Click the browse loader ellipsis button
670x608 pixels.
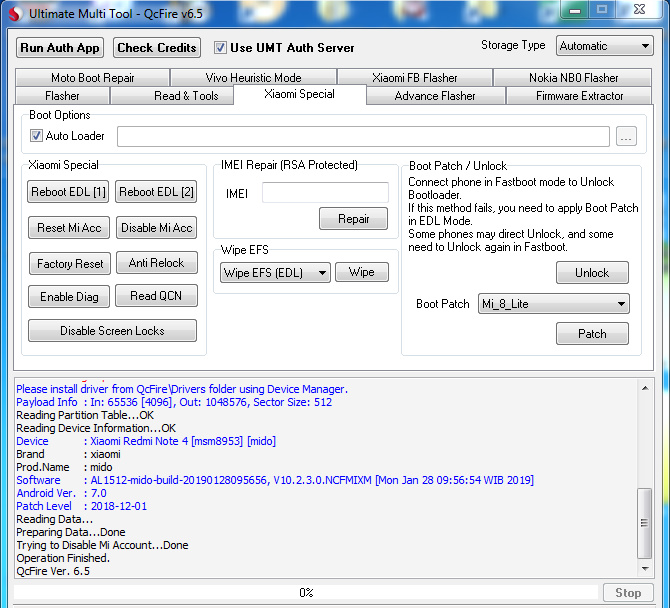tap(626, 136)
